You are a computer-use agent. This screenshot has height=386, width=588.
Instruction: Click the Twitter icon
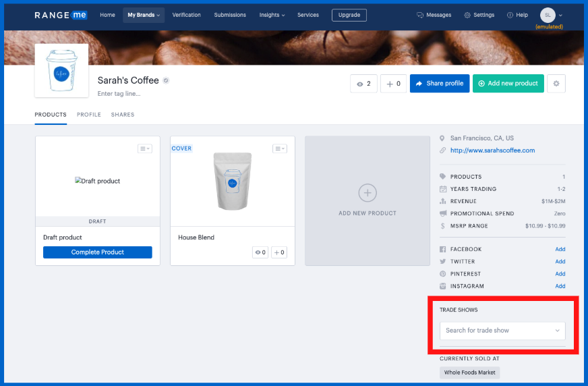(x=443, y=261)
